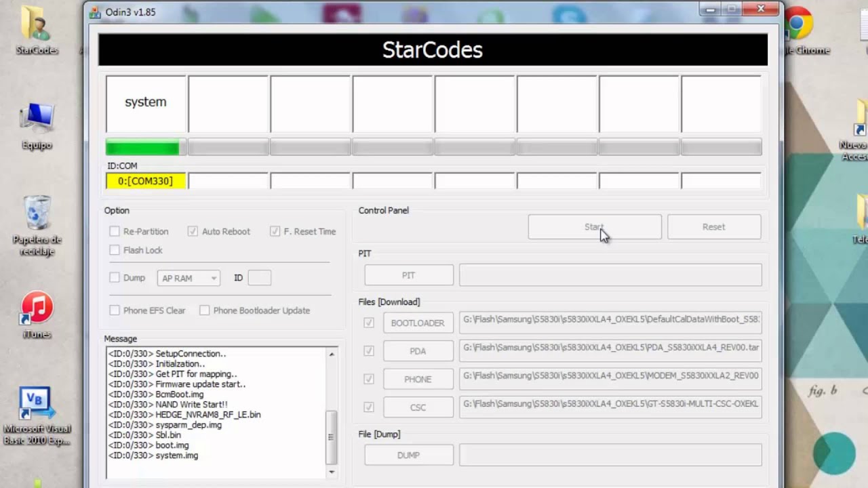Image resolution: width=868 pixels, height=488 pixels.
Task: Toggle the checkbox beside PDA
Action: point(369,351)
